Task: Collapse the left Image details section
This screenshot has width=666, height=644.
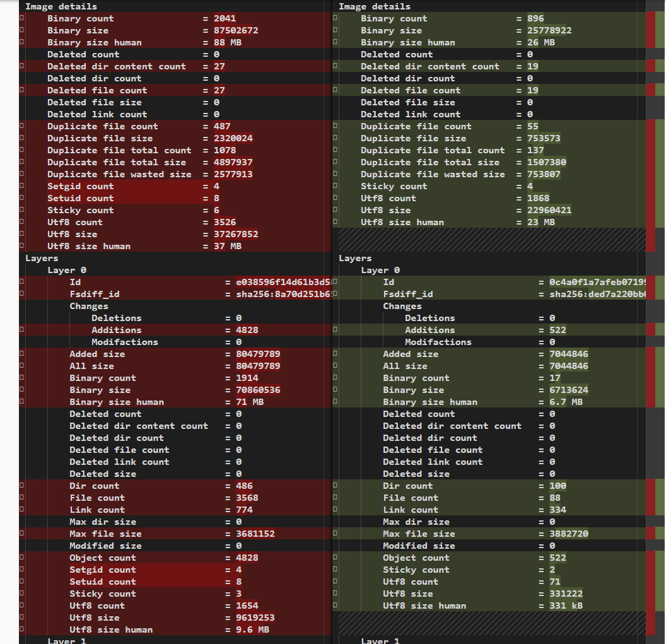Action: [61, 6]
